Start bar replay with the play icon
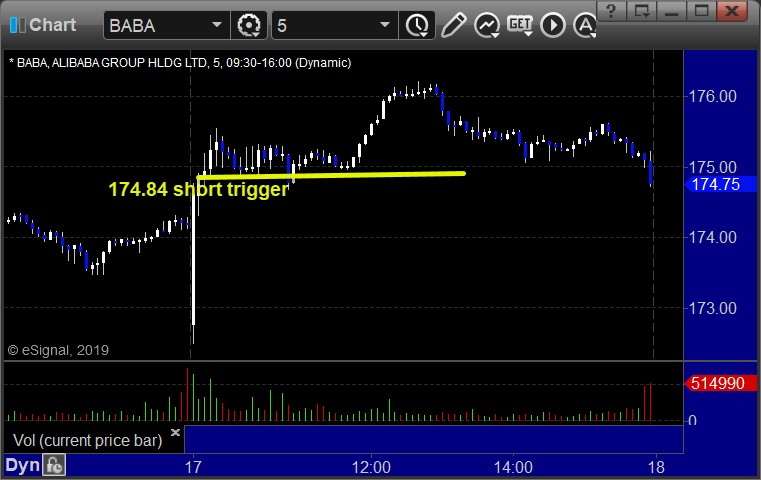 [x=553, y=25]
